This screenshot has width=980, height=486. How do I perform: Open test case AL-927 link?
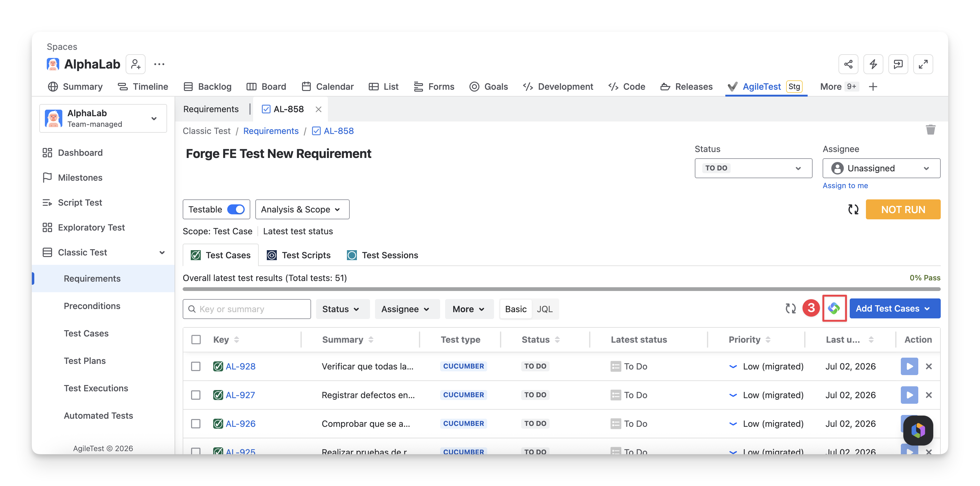pyautogui.click(x=240, y=395)
